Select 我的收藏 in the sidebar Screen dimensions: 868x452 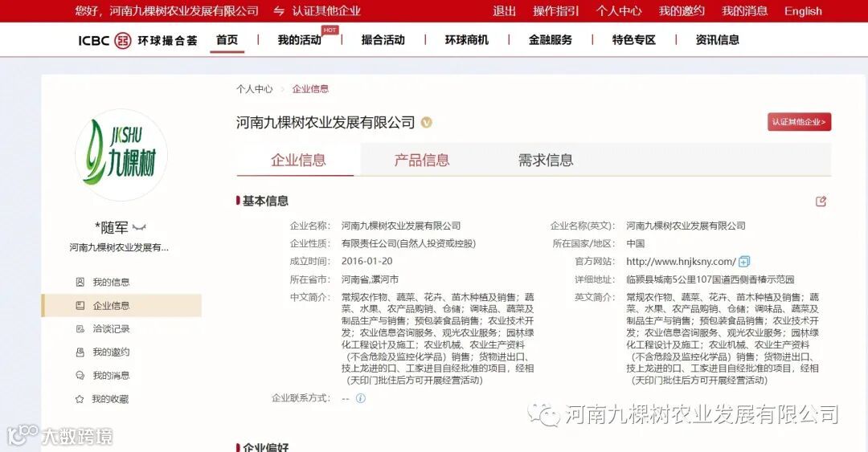pyautogui.click(x=111, y=398)
